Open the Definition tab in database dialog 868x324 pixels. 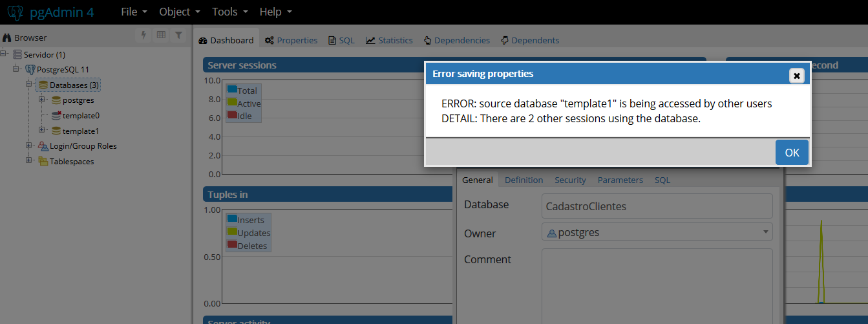pos(524,180)
